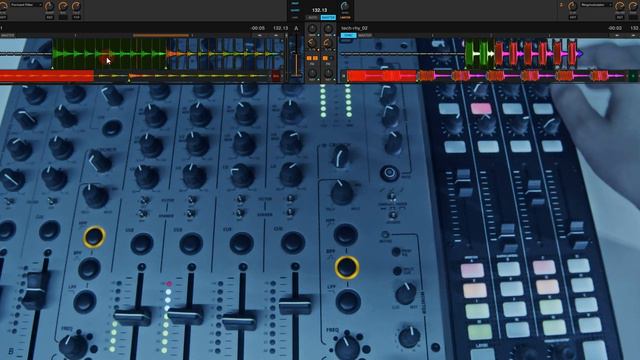
Task: Click the right deck magenta overview stripe
Action: coord(486,76)
